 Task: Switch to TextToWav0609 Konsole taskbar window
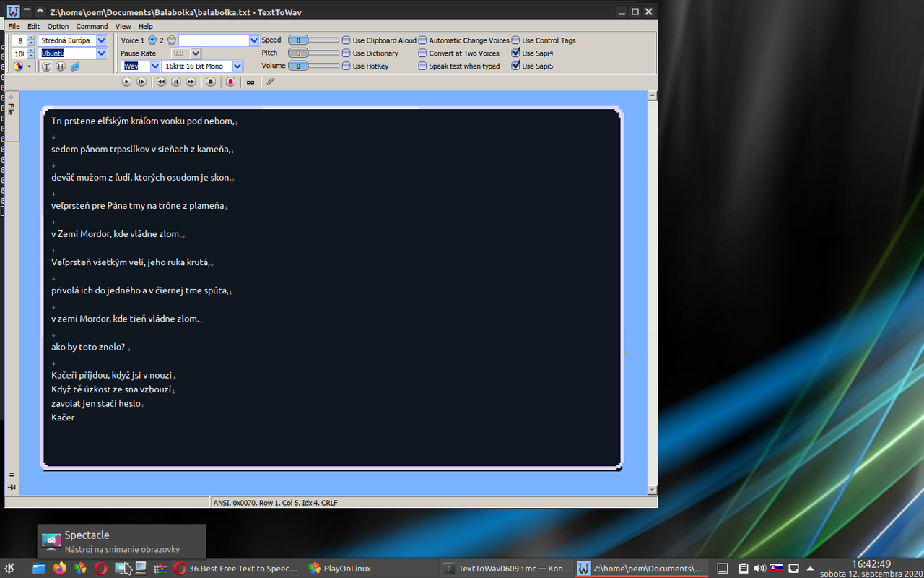click(x=507, y=569)
